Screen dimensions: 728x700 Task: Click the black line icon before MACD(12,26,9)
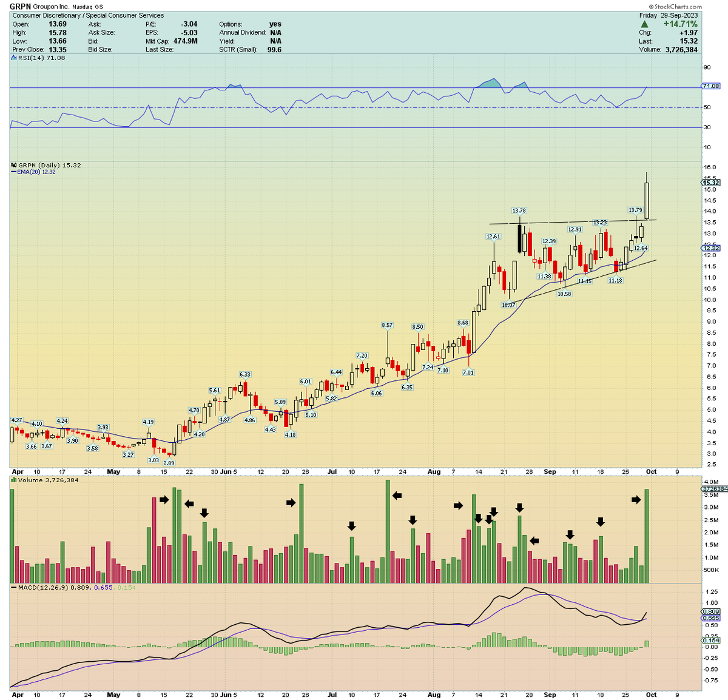coord(14,587)
